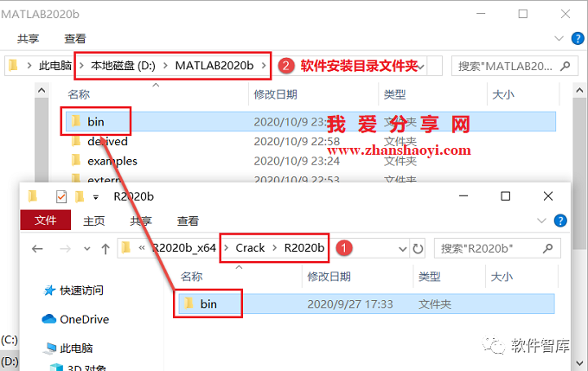Click the folder icon in R2020b address bar

coord(126,247)
